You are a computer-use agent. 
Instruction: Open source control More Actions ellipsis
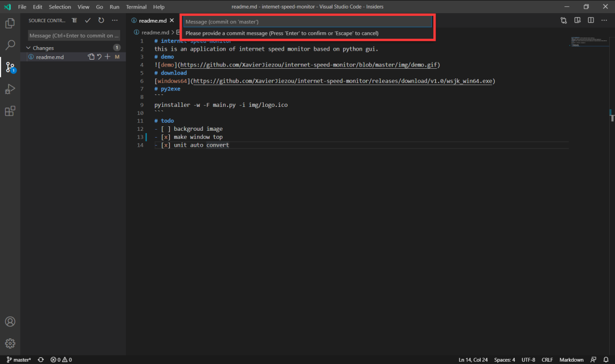pyautogui.click(x=114, y=20)
